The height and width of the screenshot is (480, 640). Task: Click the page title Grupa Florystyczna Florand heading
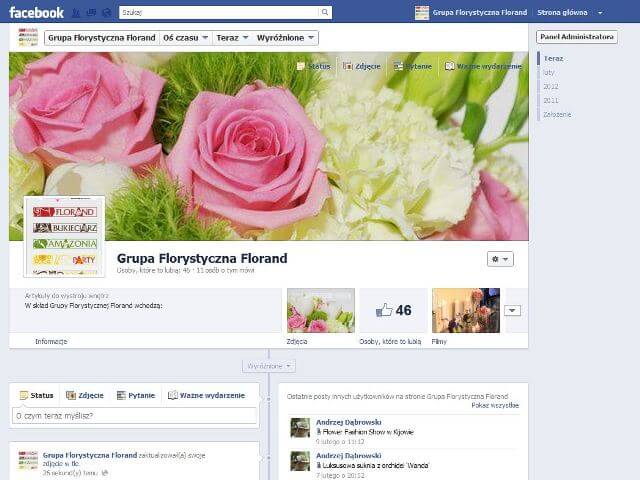[202, 258]
